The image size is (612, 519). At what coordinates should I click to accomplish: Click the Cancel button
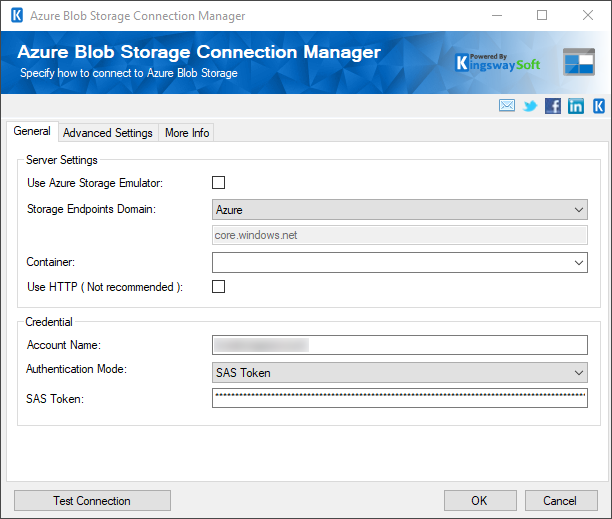[x=561, y=501]
